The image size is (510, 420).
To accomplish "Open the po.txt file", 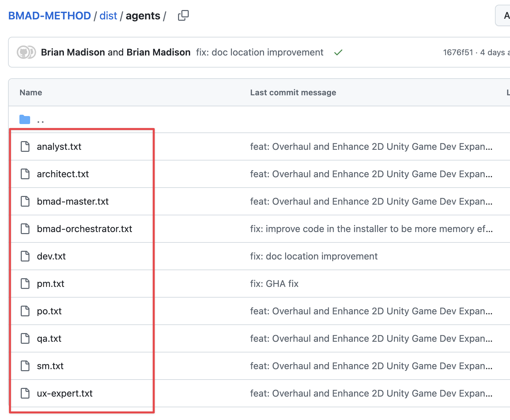I will pyautogui.click(x=49, y=311).
